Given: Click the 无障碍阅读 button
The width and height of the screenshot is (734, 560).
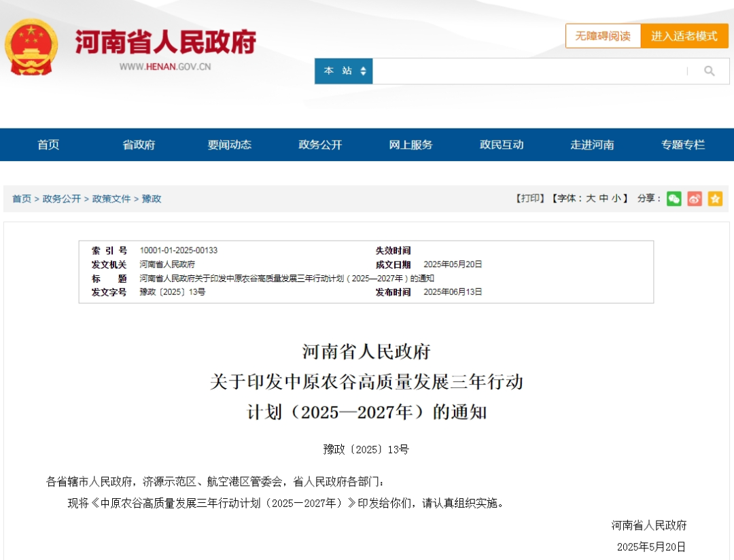Looking at the screenshot, I should (x=603, y=36).
